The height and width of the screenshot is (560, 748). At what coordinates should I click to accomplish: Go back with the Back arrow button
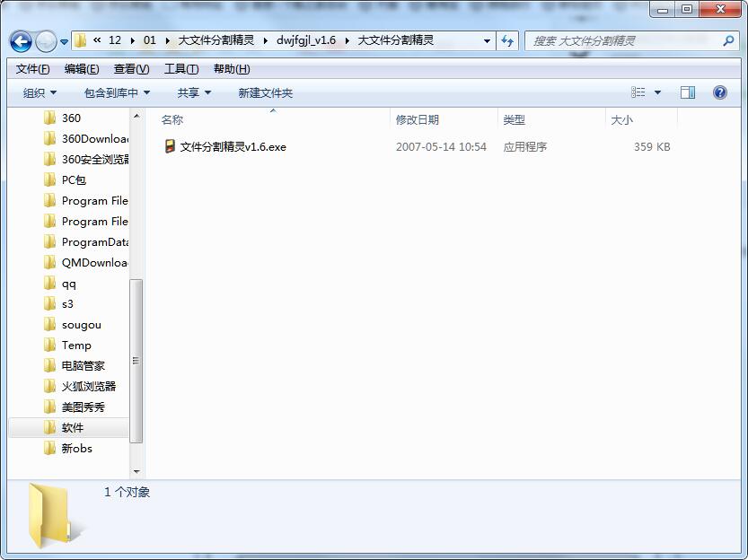coord(21,41)
